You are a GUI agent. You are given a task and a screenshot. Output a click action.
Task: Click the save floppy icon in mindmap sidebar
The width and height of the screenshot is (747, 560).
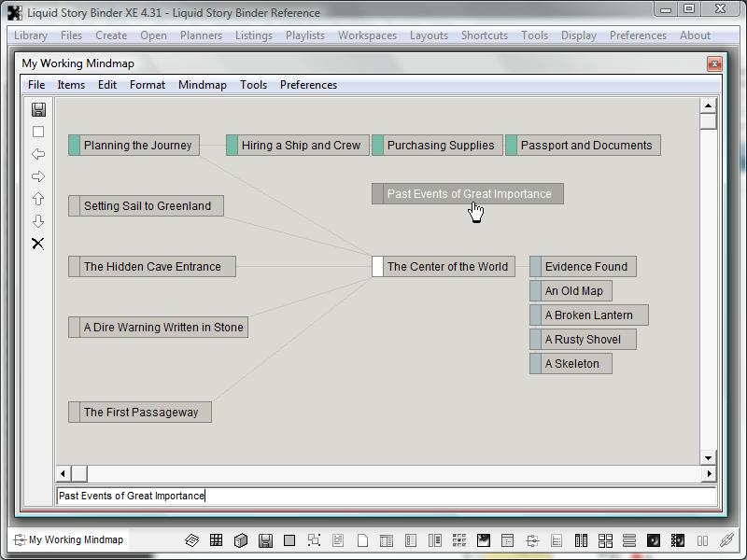[x=38, y=109]
